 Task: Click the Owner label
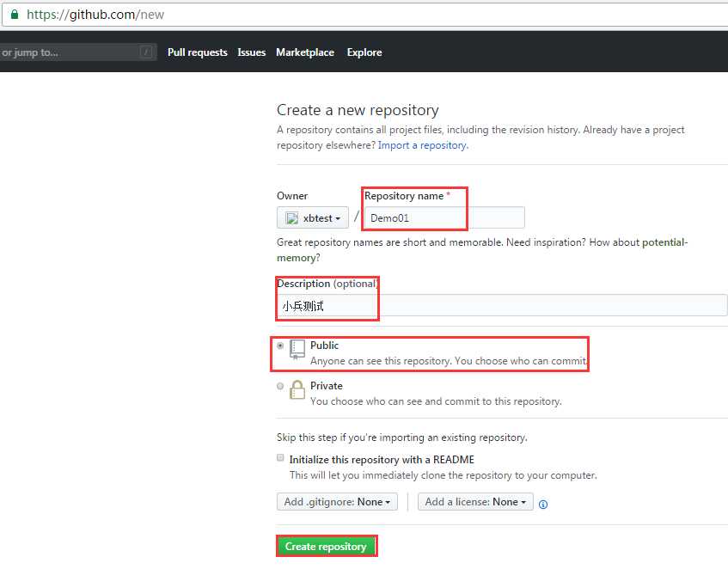tap(292, 196)
